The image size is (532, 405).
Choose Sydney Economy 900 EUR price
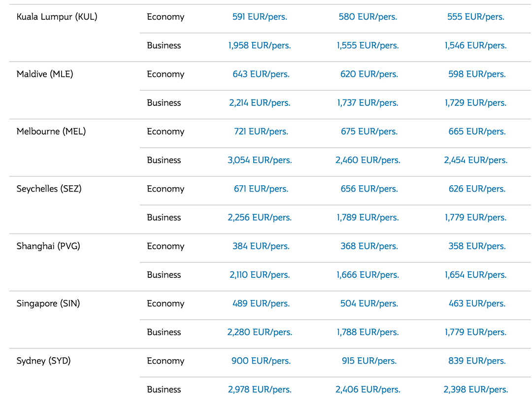tap(261, 361)
